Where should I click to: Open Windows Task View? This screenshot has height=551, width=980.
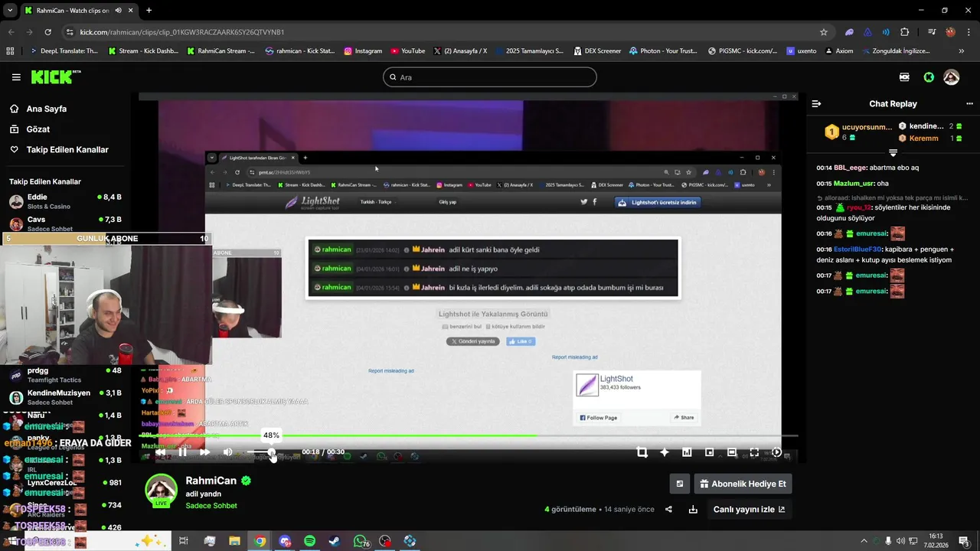click(x=184, y=541)
